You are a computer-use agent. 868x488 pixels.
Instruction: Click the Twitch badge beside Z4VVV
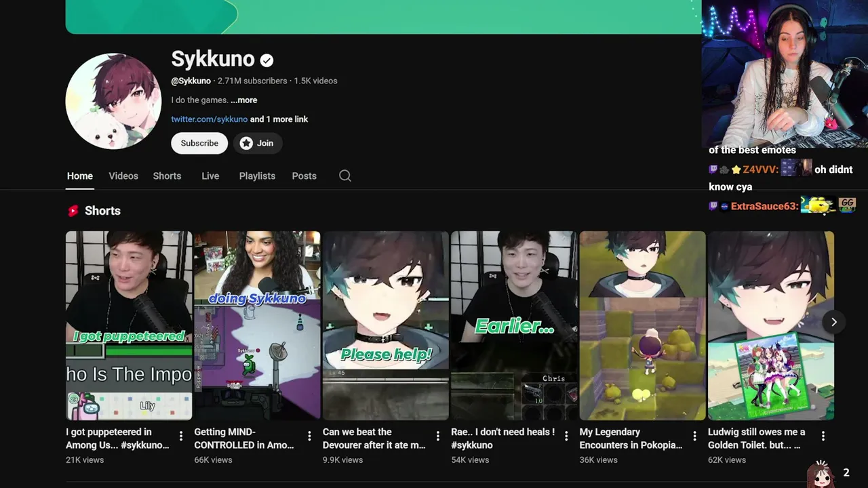tap(713, 169)
